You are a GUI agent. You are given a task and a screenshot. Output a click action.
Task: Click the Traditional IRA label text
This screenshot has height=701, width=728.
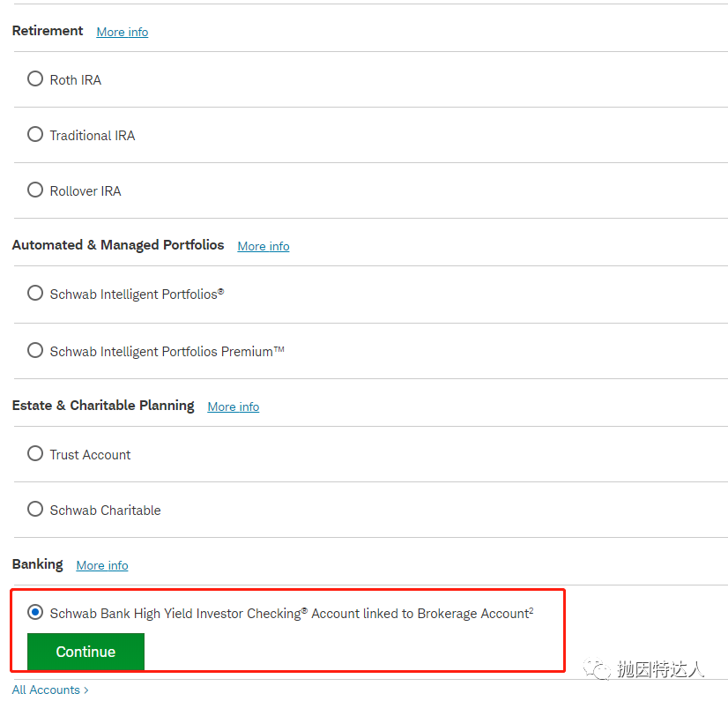tap(93, 136)
